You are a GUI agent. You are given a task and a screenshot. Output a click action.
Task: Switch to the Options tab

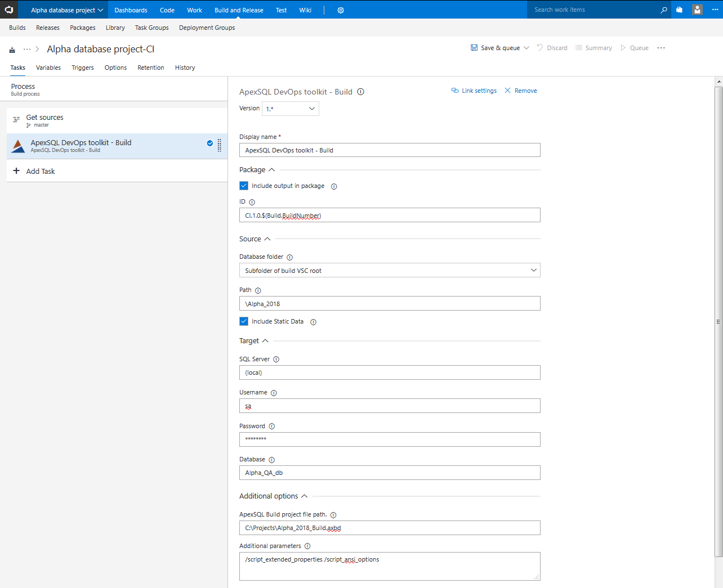(115, 68)
